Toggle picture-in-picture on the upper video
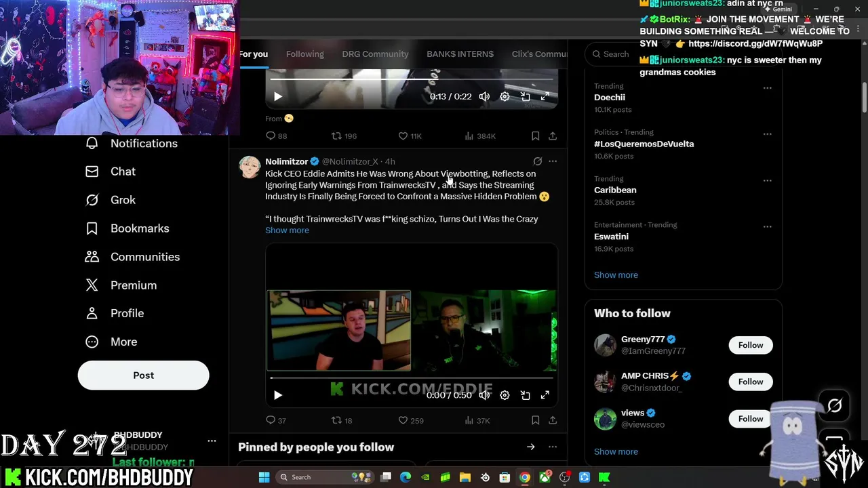868x488 pixels. (x=525, y=96)
